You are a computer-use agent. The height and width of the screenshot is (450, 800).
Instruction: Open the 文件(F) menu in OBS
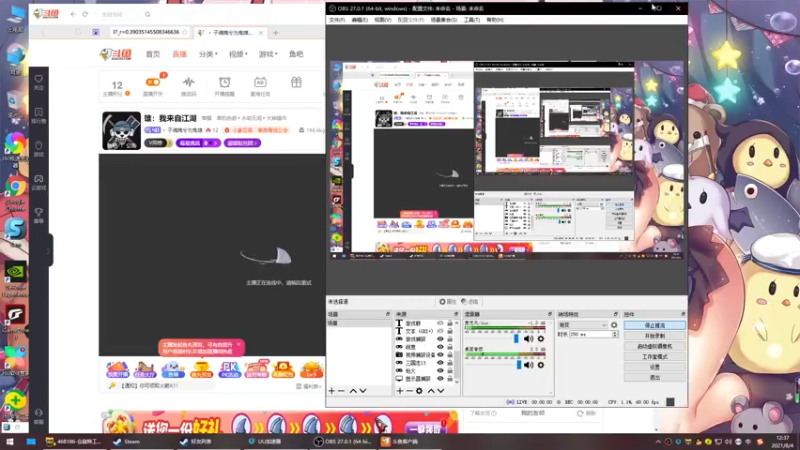pos(337,20)
